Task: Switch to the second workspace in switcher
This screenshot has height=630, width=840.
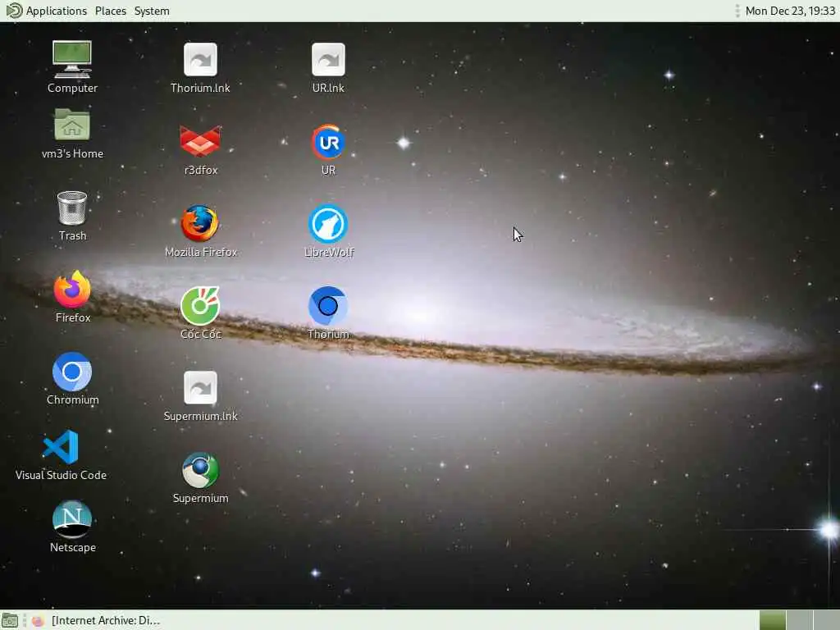Action: point(799,620)
